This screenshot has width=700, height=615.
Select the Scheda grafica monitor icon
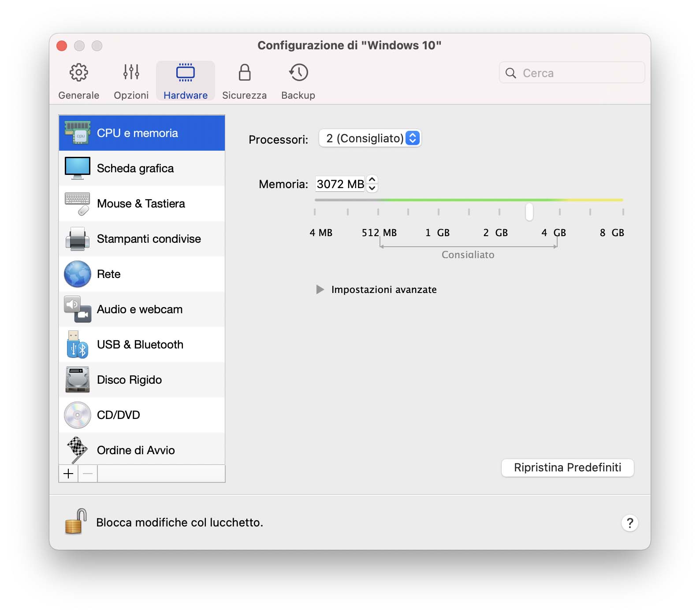78,168
